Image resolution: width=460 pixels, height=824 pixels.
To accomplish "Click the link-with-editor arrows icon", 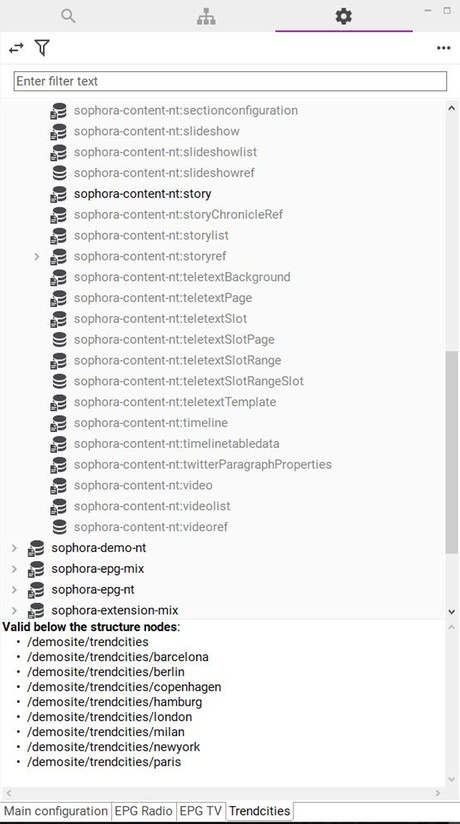I will pyautogui.click(x=16, y=48).
